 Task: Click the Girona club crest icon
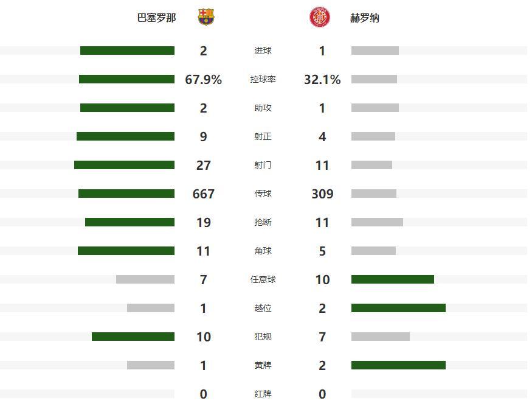[319, 17]
